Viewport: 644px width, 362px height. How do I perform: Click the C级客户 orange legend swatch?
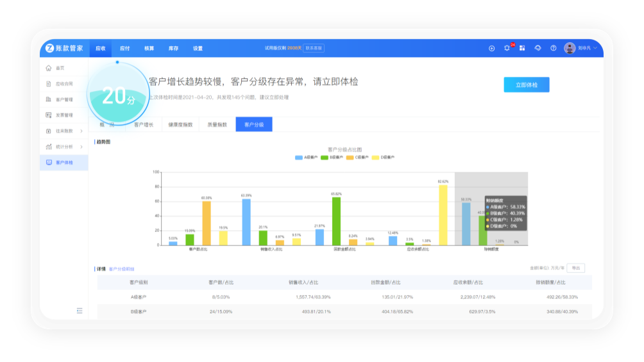coord(350,157)
